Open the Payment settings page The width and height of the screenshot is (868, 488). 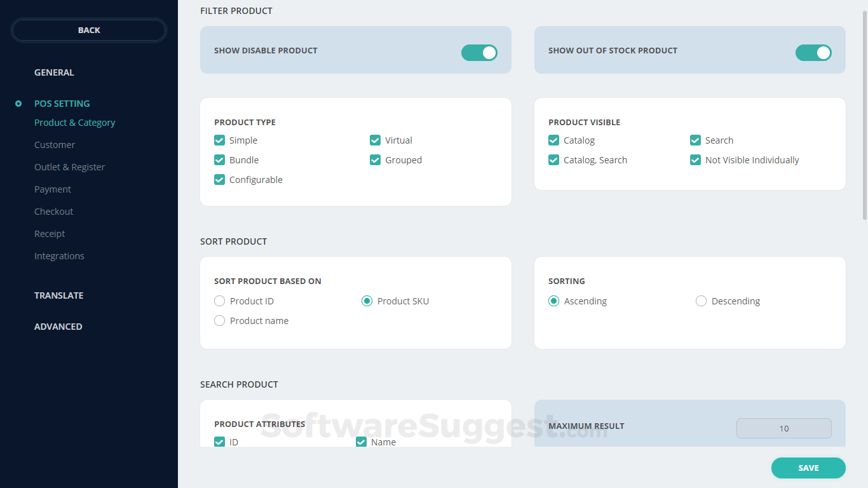pyautogui.click(x=53, y=189)
